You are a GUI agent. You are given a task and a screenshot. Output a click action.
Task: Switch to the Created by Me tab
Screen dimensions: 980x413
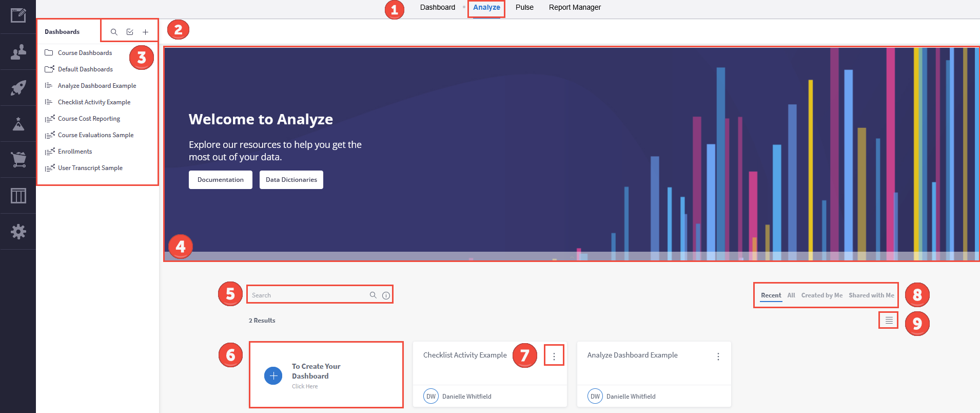[822, 295]
